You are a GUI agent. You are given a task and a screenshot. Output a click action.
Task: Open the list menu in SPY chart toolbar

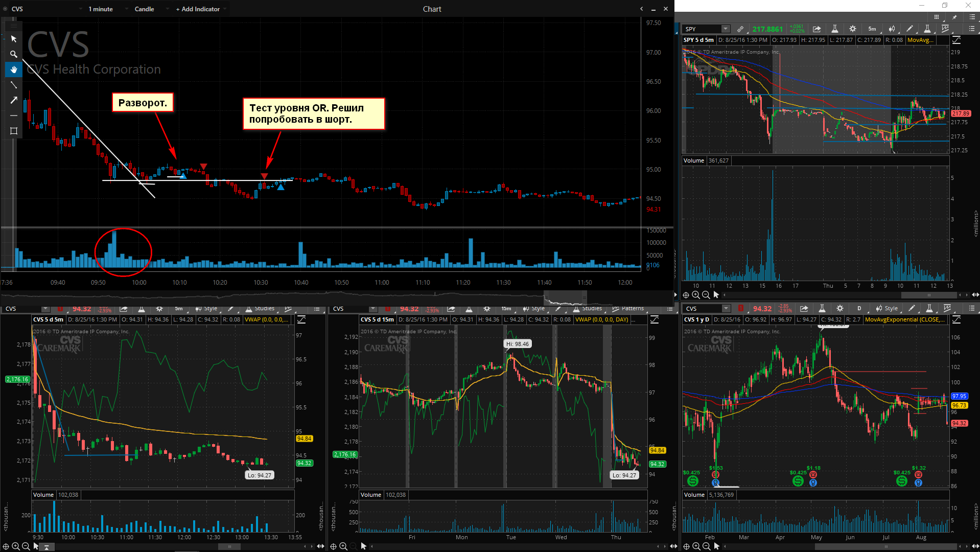pyautogui.click(x=972, y=29)
